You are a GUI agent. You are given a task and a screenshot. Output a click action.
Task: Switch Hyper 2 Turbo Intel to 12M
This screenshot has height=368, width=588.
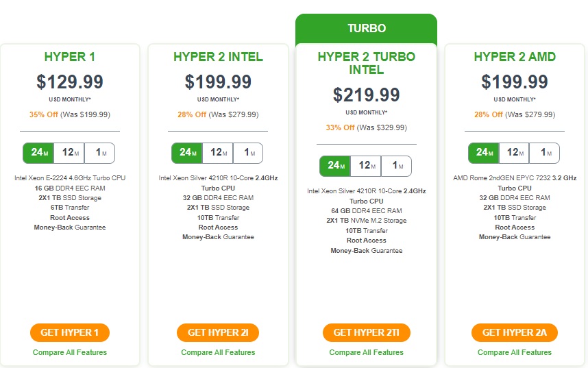tap(366, 166)
